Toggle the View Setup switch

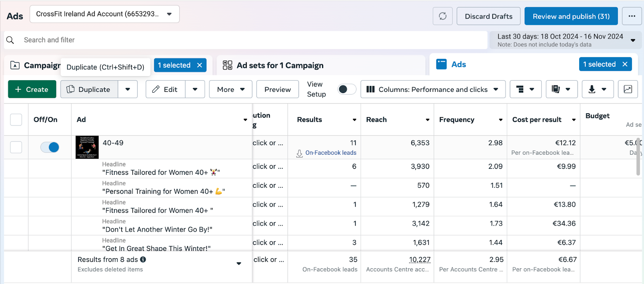347,89
